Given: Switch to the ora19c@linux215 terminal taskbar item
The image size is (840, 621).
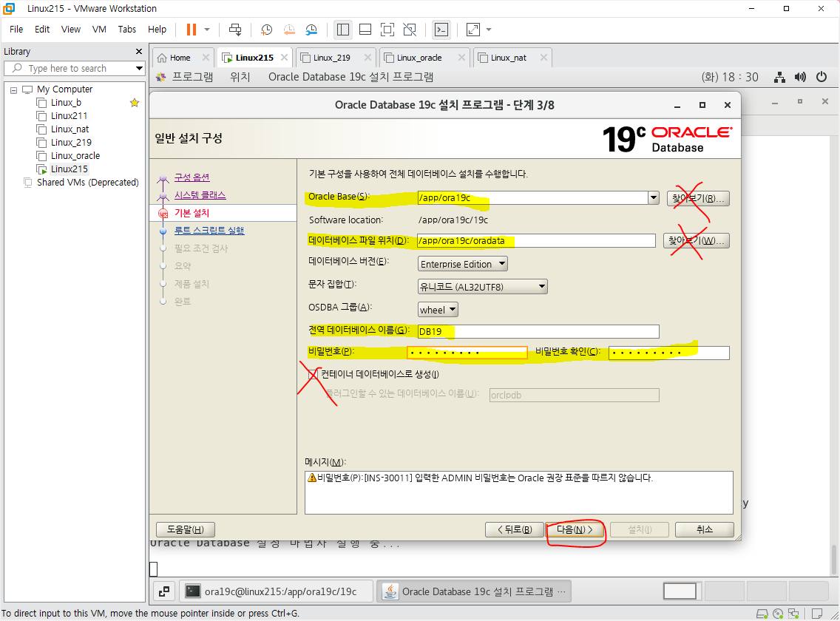Looking at the screenshot, I should (276, 591).
